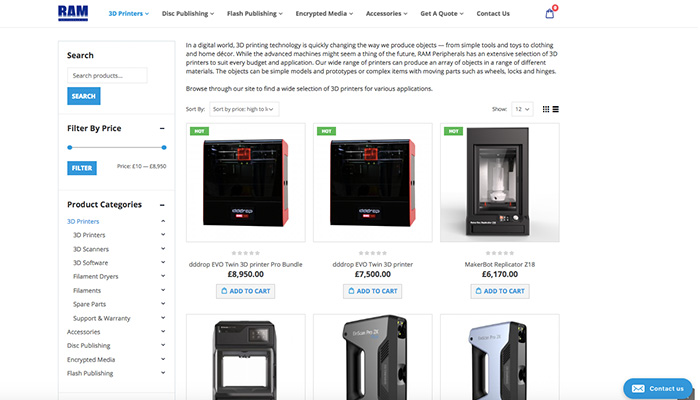Collapse Filter By Price minus icon

162,129
